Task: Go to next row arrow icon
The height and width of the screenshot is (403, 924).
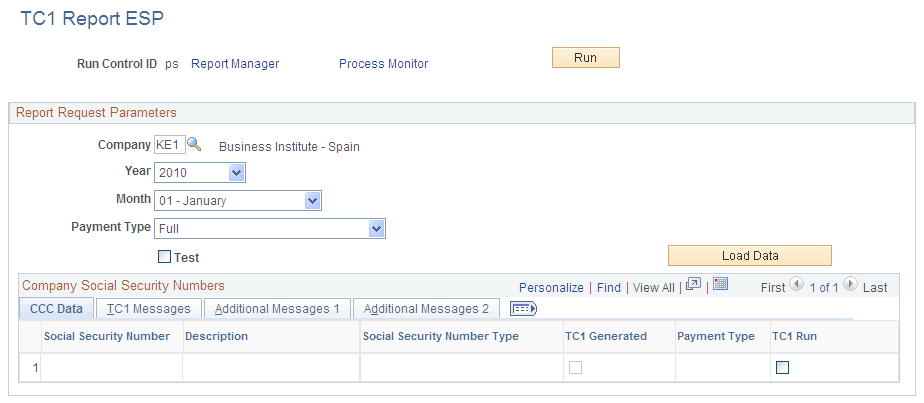Action: pyautogui.click(x=850, y=284)
